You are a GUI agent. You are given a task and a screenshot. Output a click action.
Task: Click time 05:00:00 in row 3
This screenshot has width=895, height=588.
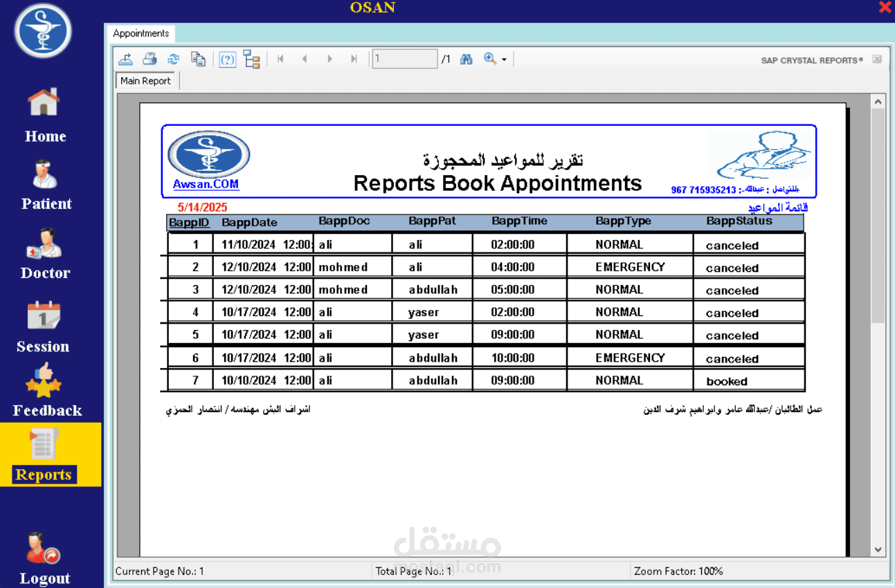pos(513,290)
